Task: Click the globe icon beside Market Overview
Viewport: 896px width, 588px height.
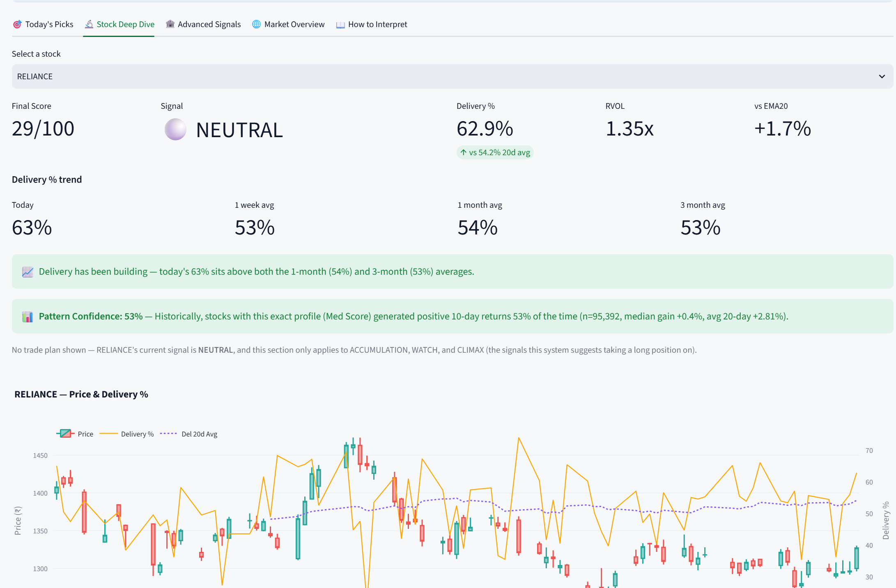Action: click(x=256, y=24)
